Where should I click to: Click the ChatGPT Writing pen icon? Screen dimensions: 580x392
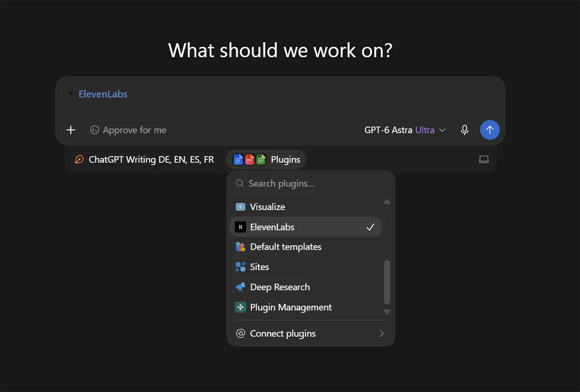(x=79, y=160)
